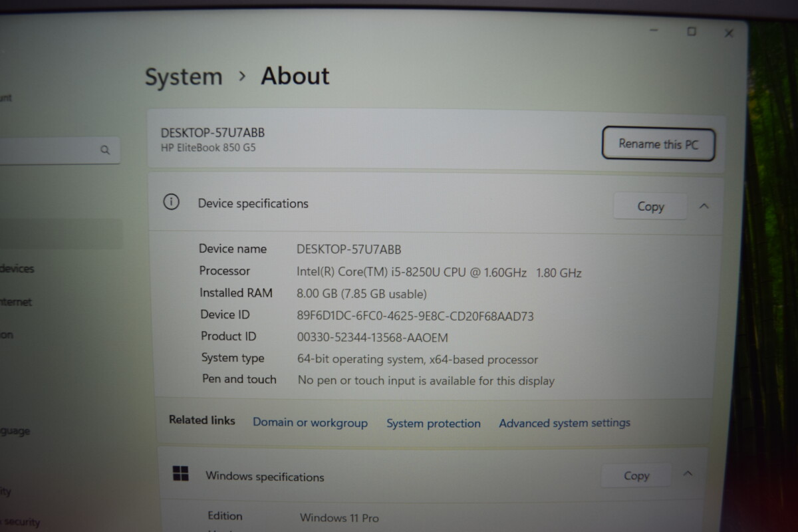Click the System type label
The image size is (798, 532).
[233, 358]
